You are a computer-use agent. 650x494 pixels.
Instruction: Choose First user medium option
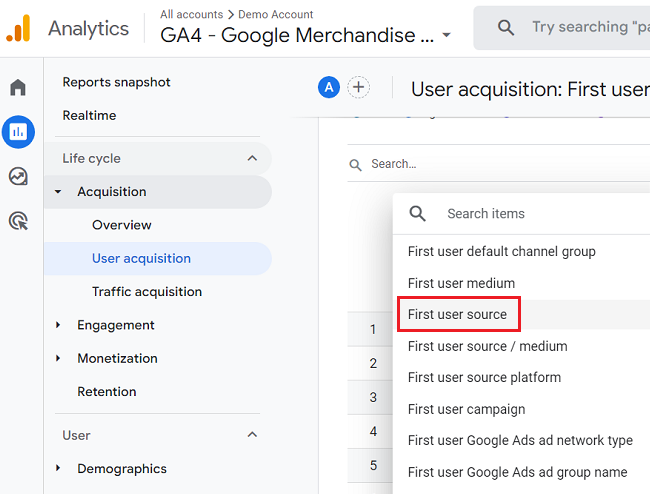461,283
